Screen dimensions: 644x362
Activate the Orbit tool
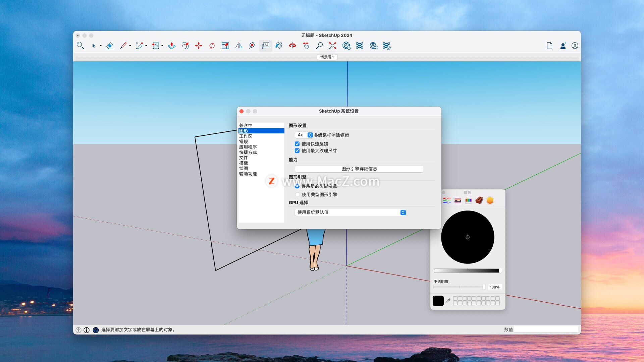(x=292, y=46)
